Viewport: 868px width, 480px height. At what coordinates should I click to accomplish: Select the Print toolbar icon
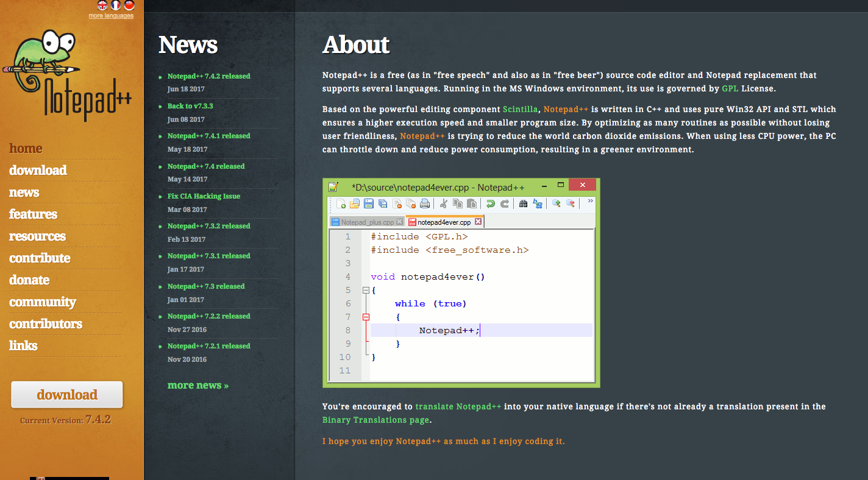[425, 203]
